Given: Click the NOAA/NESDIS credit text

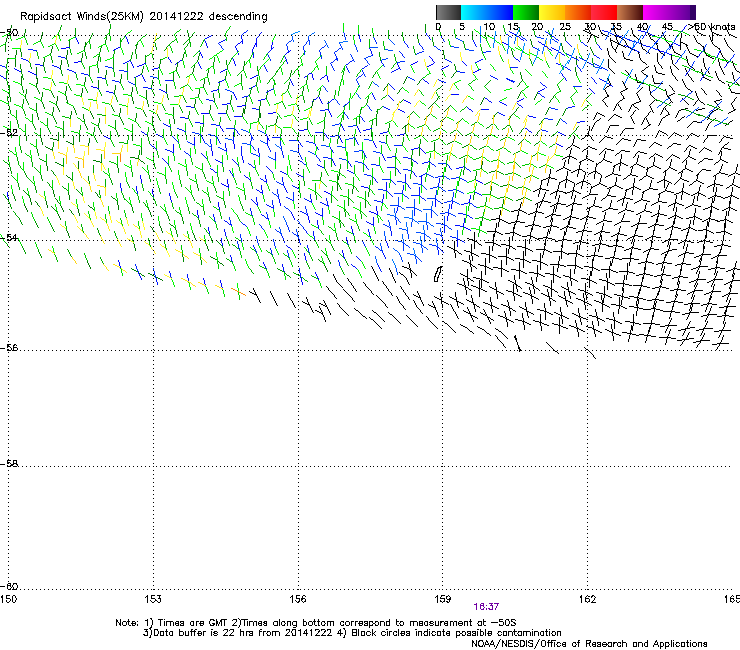Looking at the screenshot, I should [x=589, y=644].
